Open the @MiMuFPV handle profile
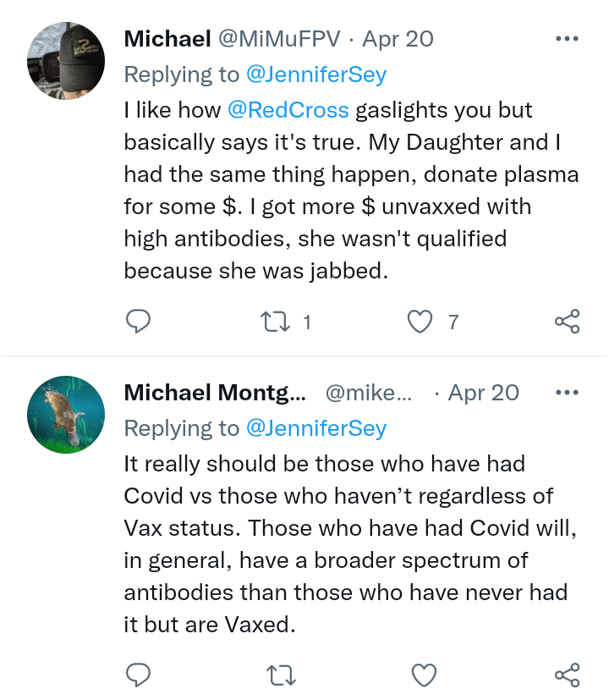 pyautogui.click(x=280, y=39)
